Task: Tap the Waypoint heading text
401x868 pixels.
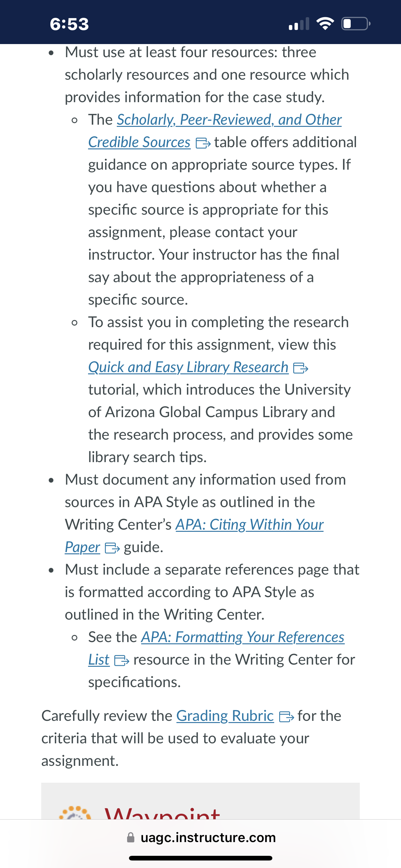Action: [162, 813]
